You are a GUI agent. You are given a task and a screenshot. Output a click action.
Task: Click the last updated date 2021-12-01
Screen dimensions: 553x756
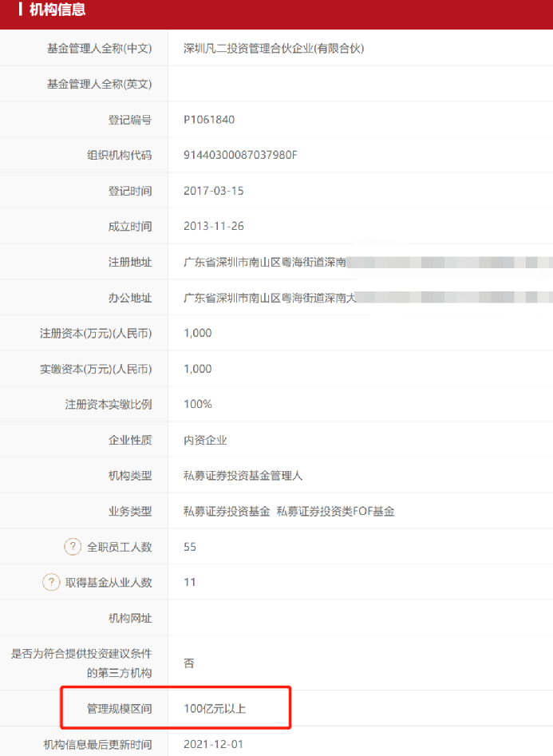(214, 744)
